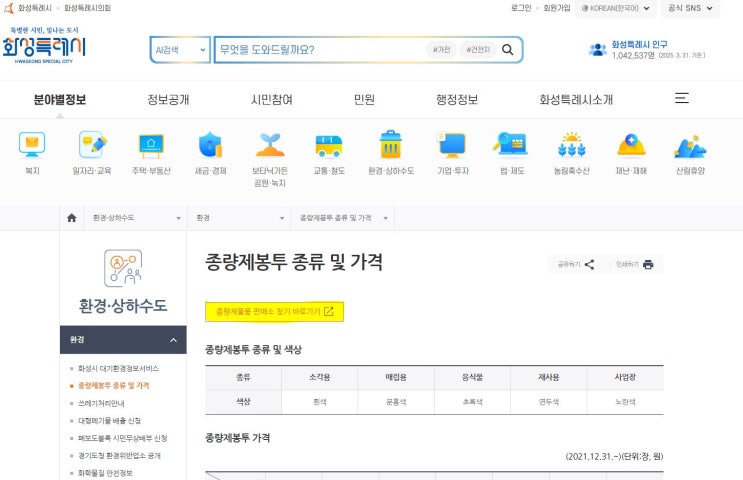This screenshot has height=480, width=743.
Task: Click the 매립용 table header cell
Action: pyautogui.click(x=396, y=378)
